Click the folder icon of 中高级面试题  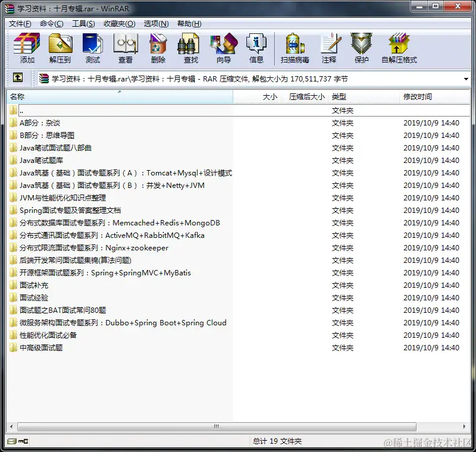coord(12,348)
